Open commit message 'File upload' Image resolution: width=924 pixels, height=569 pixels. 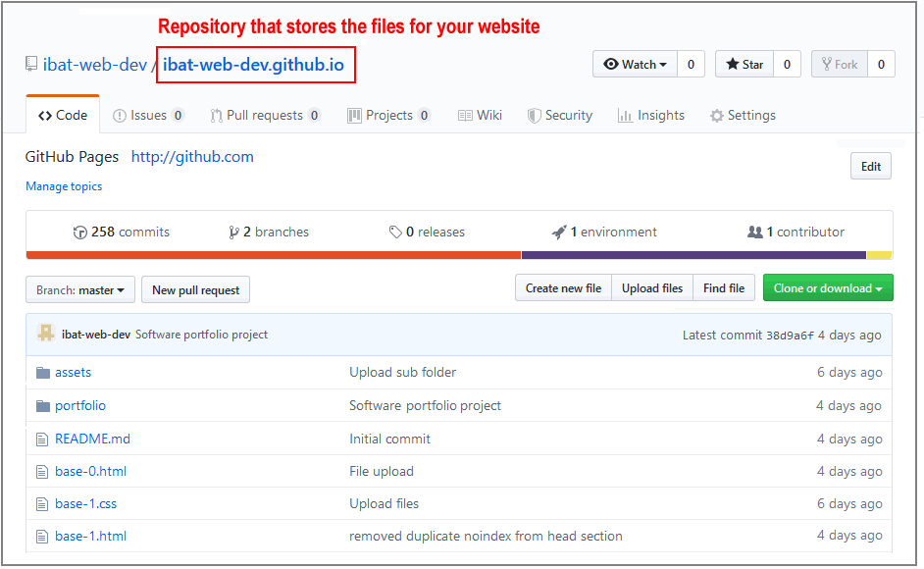coord(382,472)
